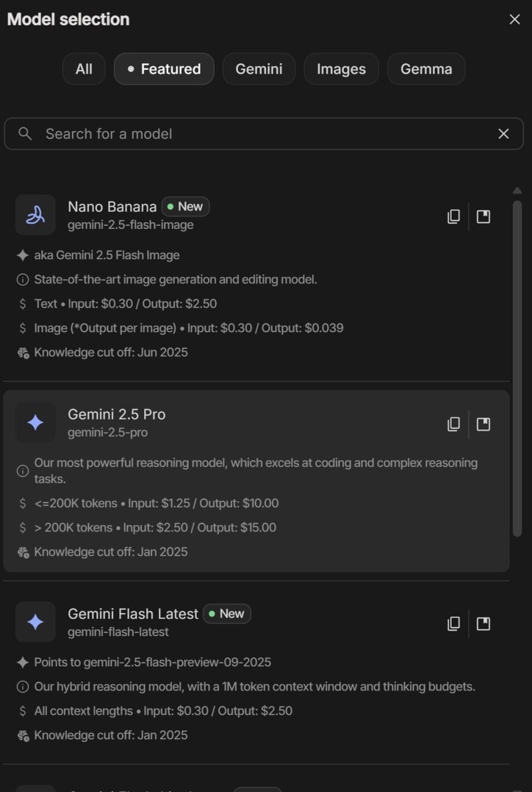Copy the gemini-2.5-pro model ID
This screenshot has width=532, height=792.
click(453, 424)
